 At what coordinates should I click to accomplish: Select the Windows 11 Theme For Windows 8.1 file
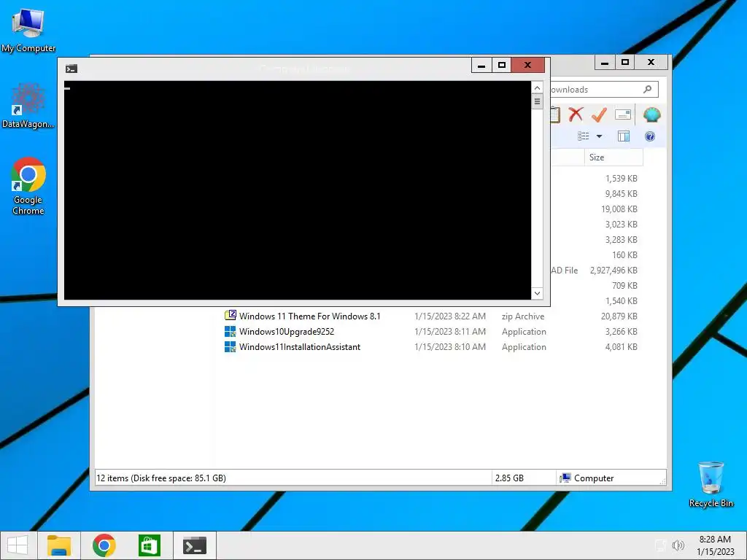point(309,316)
